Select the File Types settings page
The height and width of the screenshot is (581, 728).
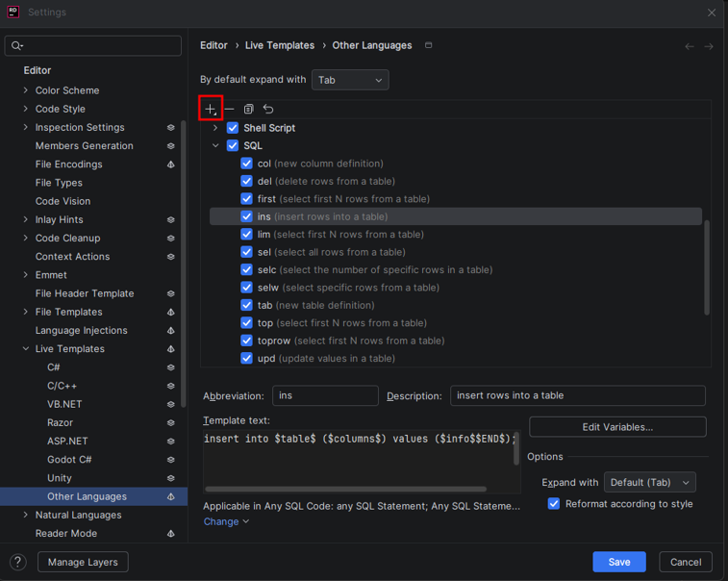(59, 183)
